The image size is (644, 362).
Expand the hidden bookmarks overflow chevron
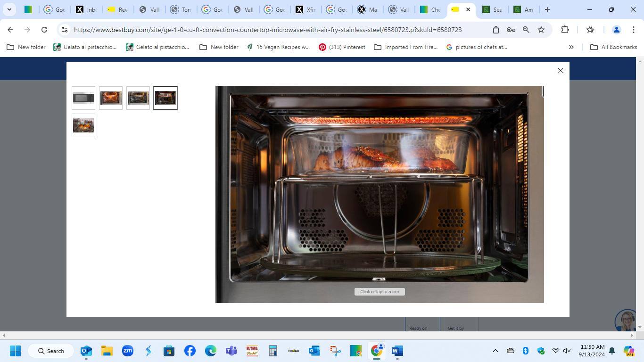pyautogui.click(x=571, y=47)
